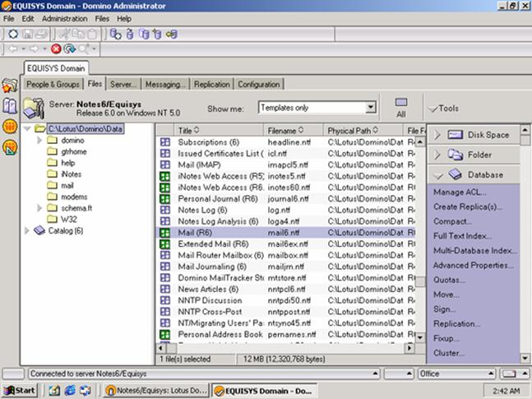Click the Back arrow in navigation toolbar
The image size is (532, 399).
click(x=12, y=49)
